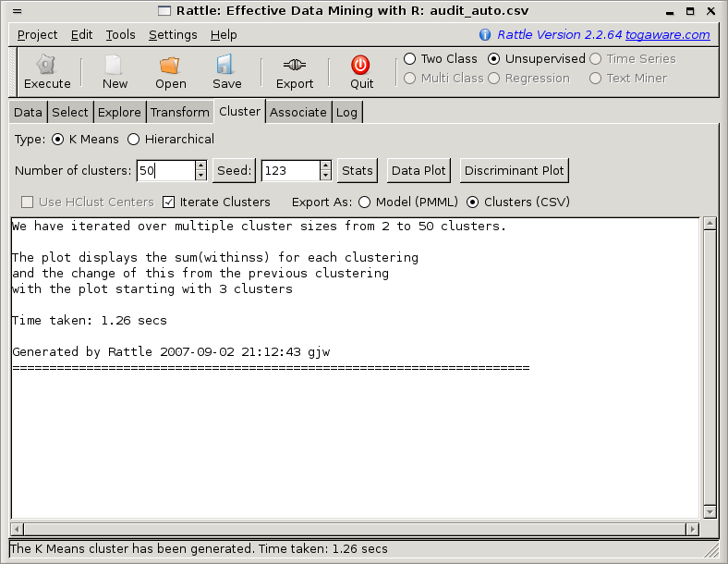Select the Regression radio option

point(494,79)
